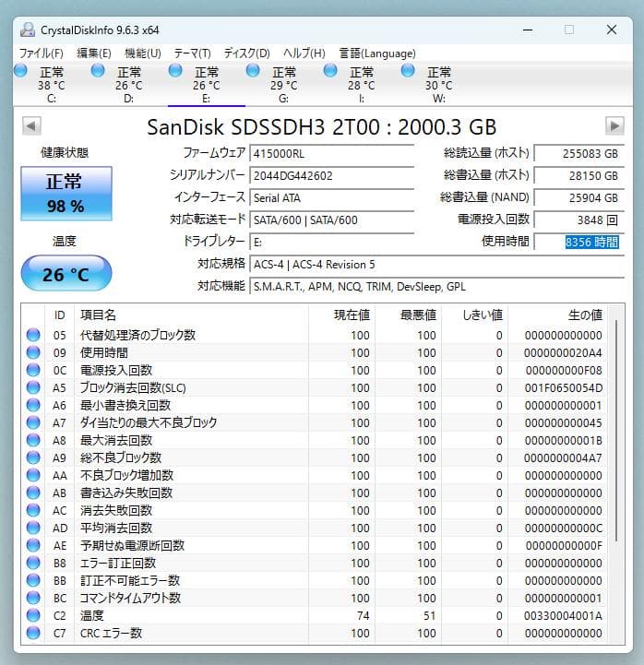644x665 pixels.
Task: Open the ディスク(D) menu
Action: point(247,53)
